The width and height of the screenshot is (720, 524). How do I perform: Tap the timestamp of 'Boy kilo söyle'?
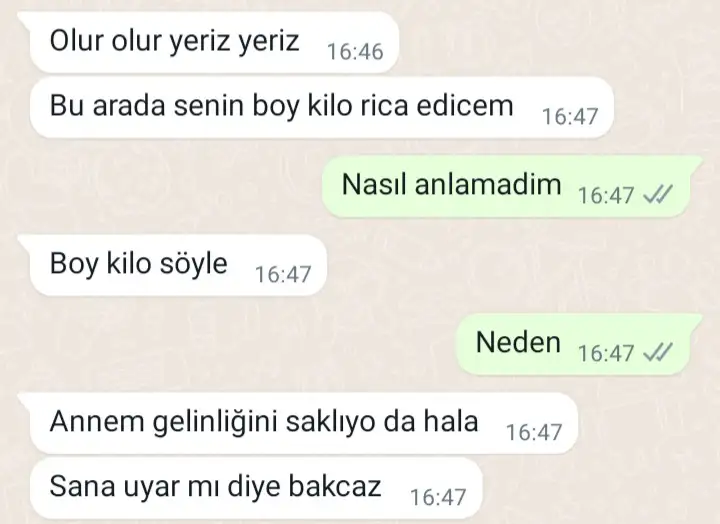click(283, 275)
